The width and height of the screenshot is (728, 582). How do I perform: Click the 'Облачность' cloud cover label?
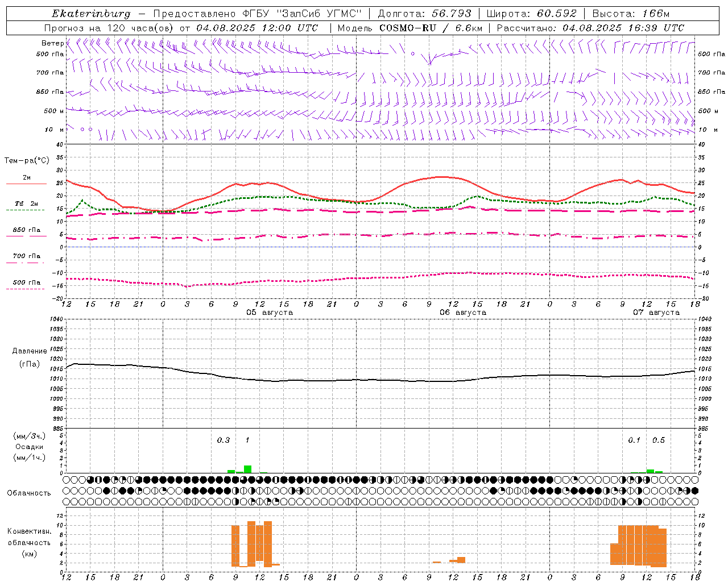pos(29,493)
